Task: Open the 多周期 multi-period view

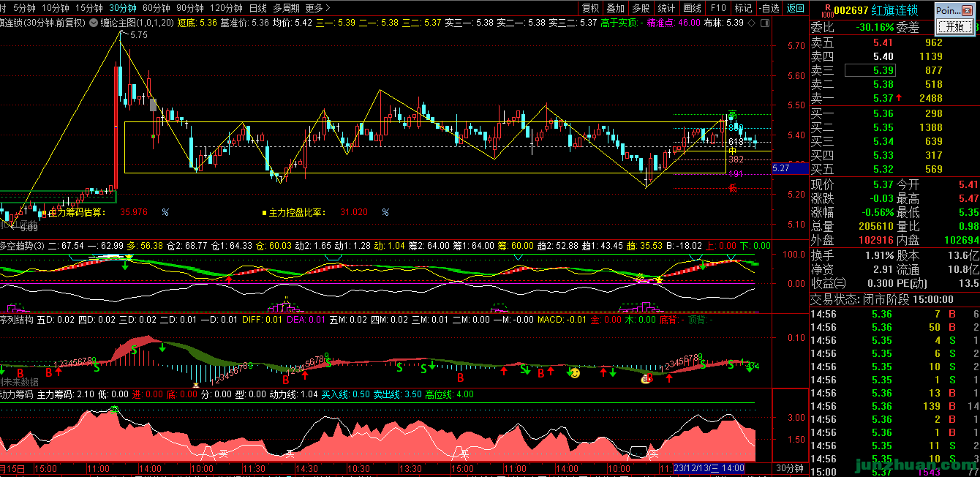Action: click(x=286, y=8)
